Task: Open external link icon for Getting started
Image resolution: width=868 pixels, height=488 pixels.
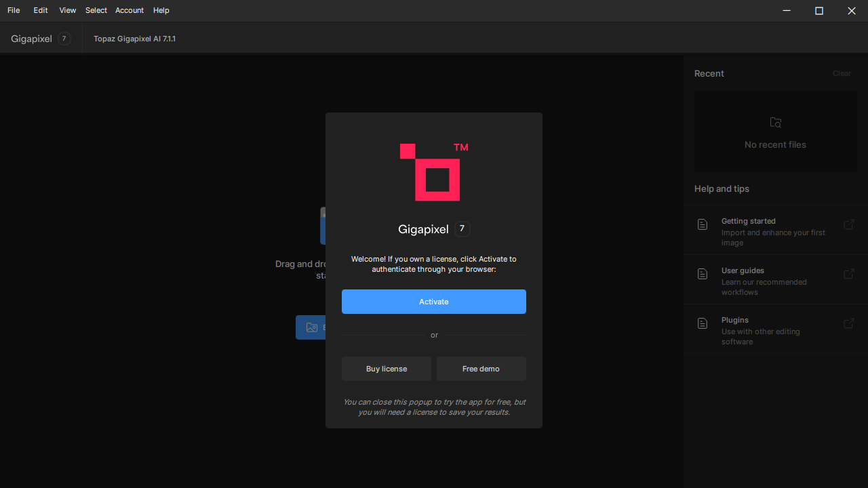Action: 848,224
